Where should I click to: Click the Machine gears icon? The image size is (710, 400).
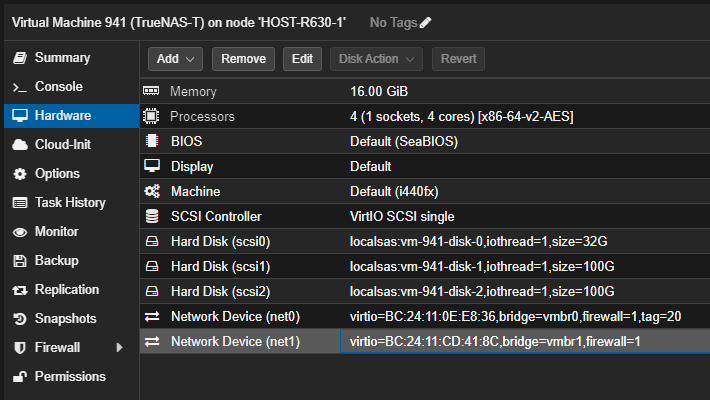tap(152, 191)
